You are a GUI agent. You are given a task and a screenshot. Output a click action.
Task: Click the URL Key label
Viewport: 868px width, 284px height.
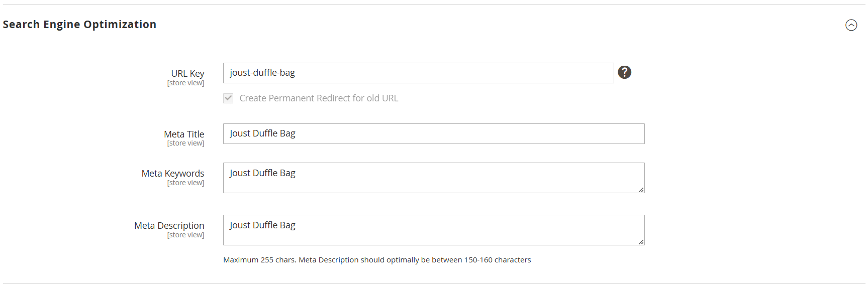[x=187, y=73]
